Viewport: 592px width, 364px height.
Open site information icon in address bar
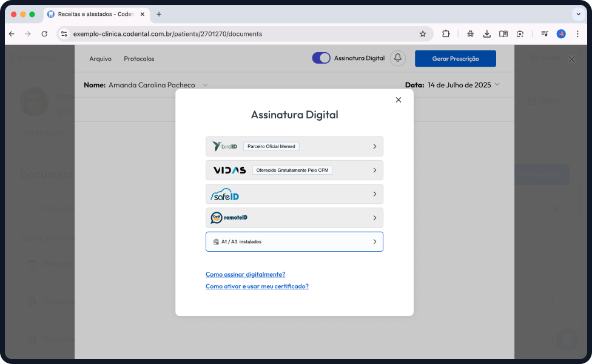click(64, 34)
